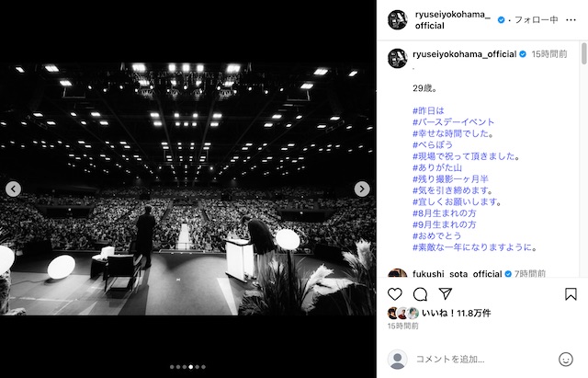Open the header profile picture avatar
Viewport: 588px width, 378px height.
[398, 20]
